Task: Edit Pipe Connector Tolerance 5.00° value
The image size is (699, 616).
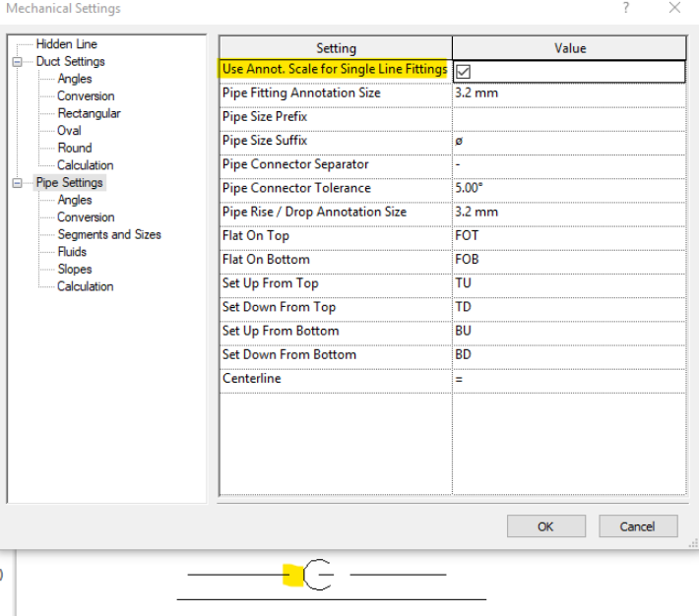Action: 569,189
